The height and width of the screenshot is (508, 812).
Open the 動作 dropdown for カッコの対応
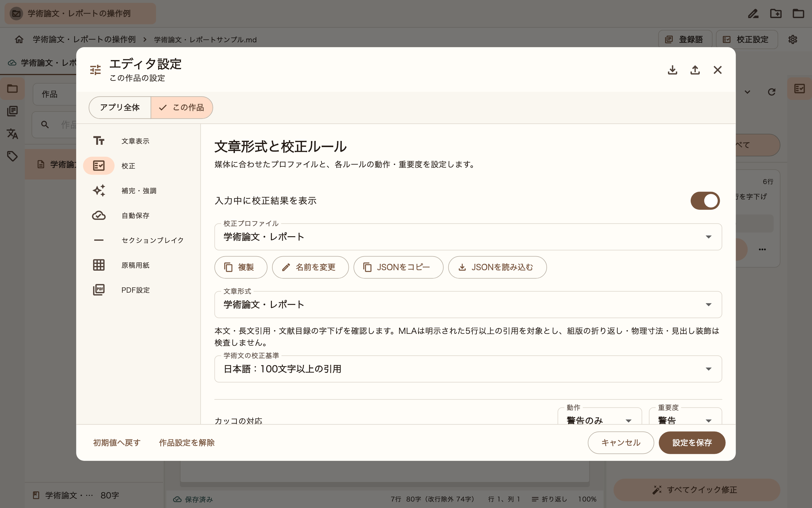600,417
